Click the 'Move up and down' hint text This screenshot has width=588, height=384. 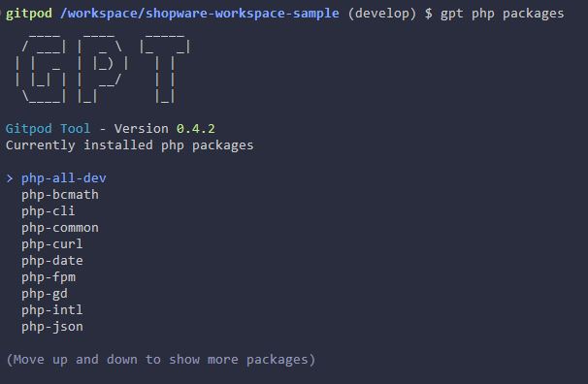pos(161,360)
